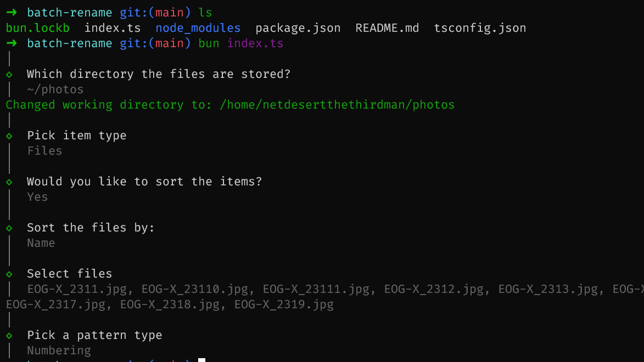Click the "Numbering" pattern type answer
Screen dimensions: 644x362
point(59,350)
